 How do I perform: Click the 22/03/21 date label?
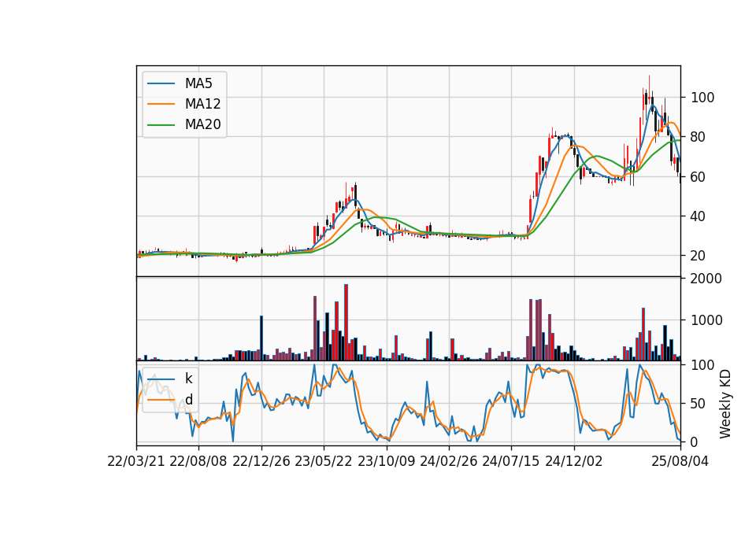coord(136,461)
